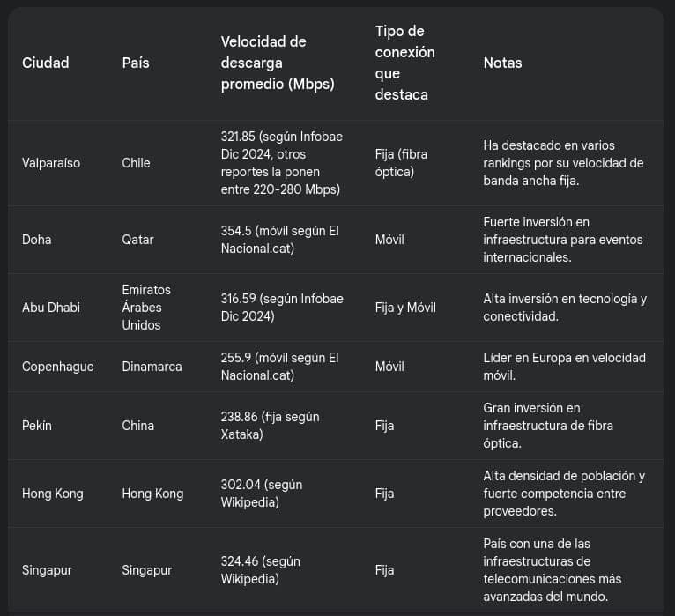
Task: Select the Fija (fibra óptica) connection cell
Action: [401, 163]
